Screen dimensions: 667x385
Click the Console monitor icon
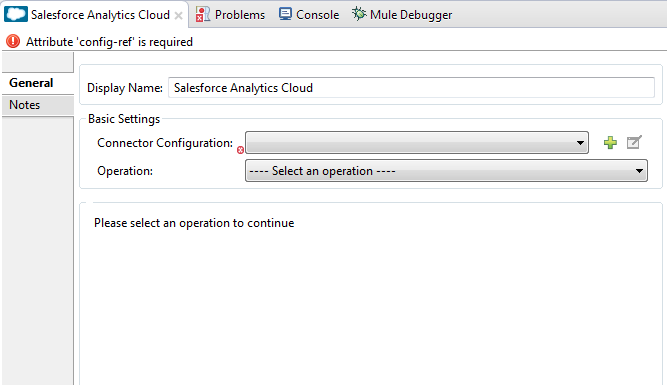(x=285, y=14)
